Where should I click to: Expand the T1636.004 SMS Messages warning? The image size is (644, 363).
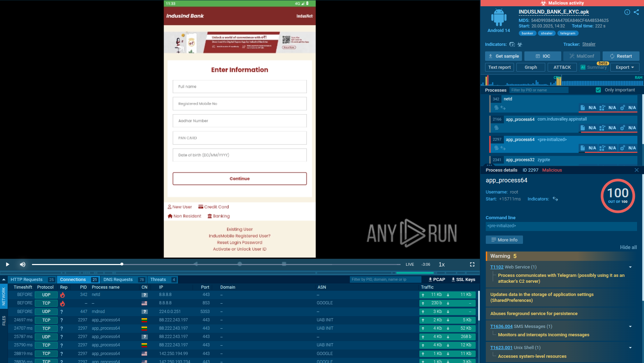tap(630, 327)
